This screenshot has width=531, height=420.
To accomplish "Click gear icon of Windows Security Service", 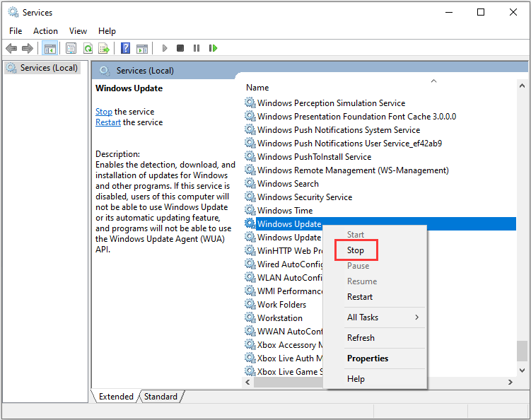I will click(x=250, y=197).
